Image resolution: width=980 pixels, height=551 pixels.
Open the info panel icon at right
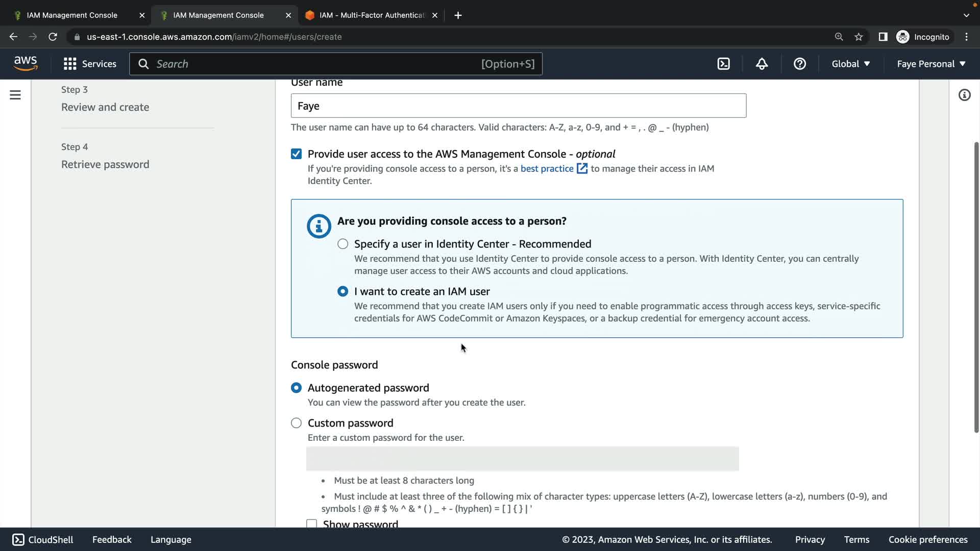pyautogui.click(x=964, y=95)
